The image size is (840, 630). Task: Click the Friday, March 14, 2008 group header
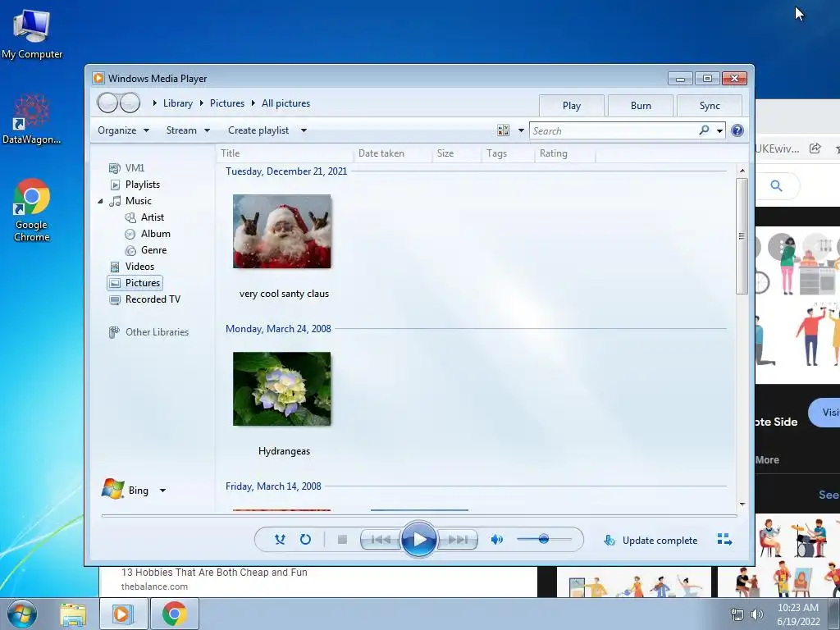coord(273,486)
